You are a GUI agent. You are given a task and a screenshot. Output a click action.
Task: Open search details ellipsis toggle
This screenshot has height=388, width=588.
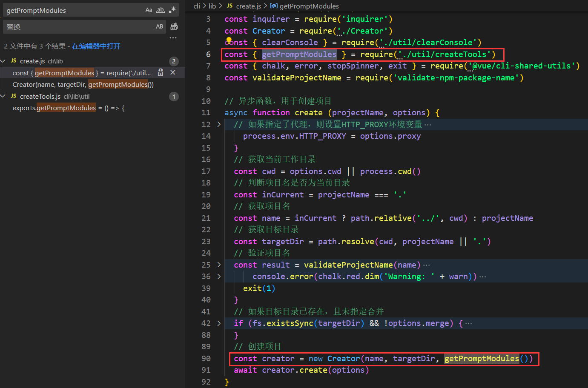coord(173,38)
